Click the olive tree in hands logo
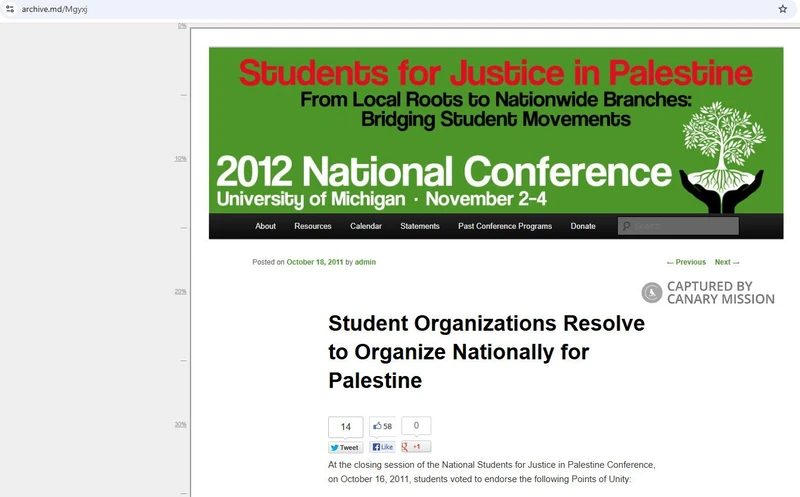The height and width of the screenshot is (497, 800). [722, 157]
